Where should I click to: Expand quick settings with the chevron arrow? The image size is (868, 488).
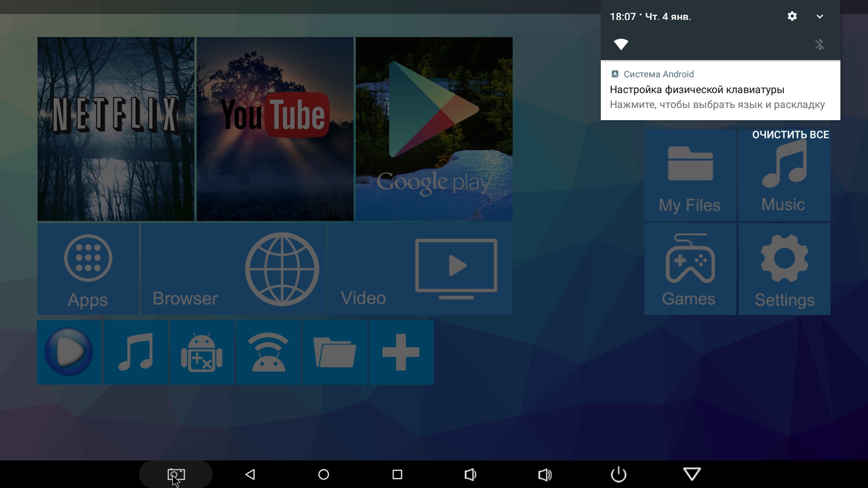[820, 17]
